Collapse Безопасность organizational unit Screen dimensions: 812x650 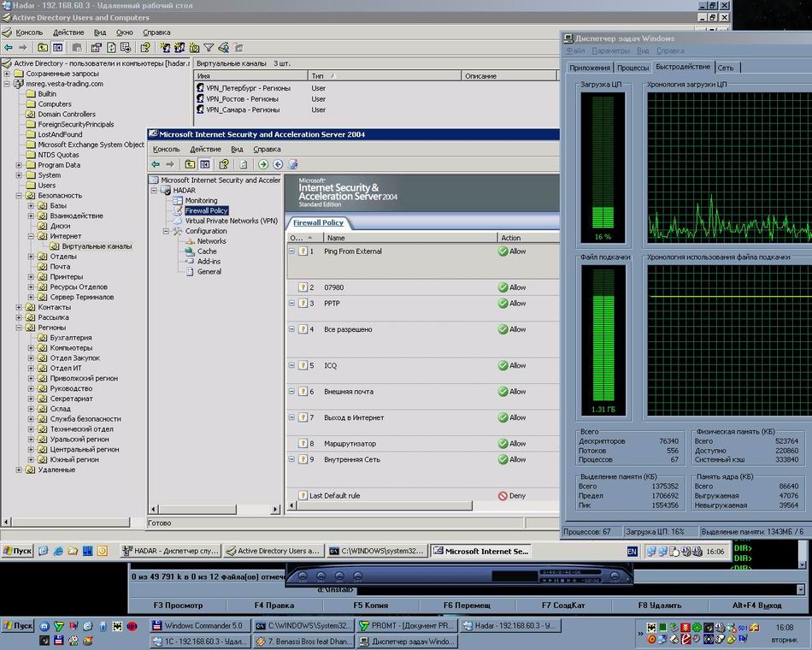click(x=19, y=195)
